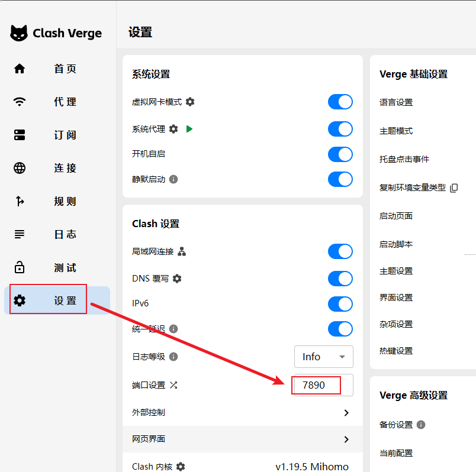Click network icon next to 局域网连接

point(182,251)
